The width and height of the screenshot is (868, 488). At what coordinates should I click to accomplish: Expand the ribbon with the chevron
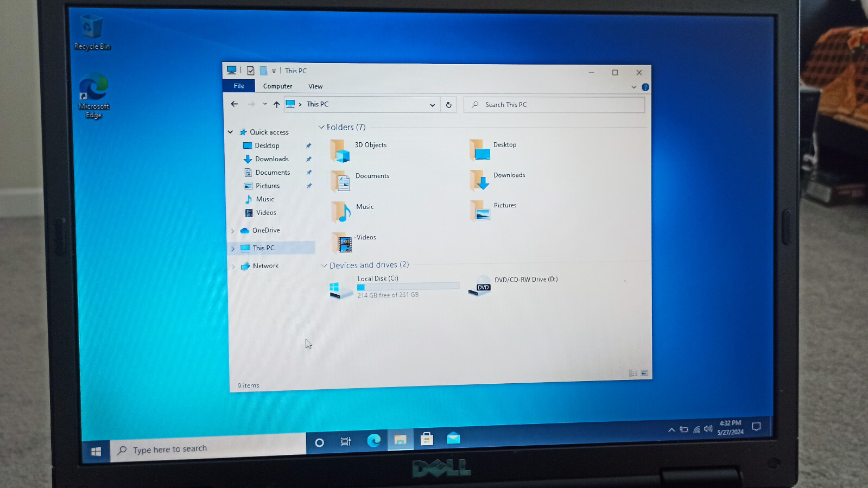(x=633, y=87)
